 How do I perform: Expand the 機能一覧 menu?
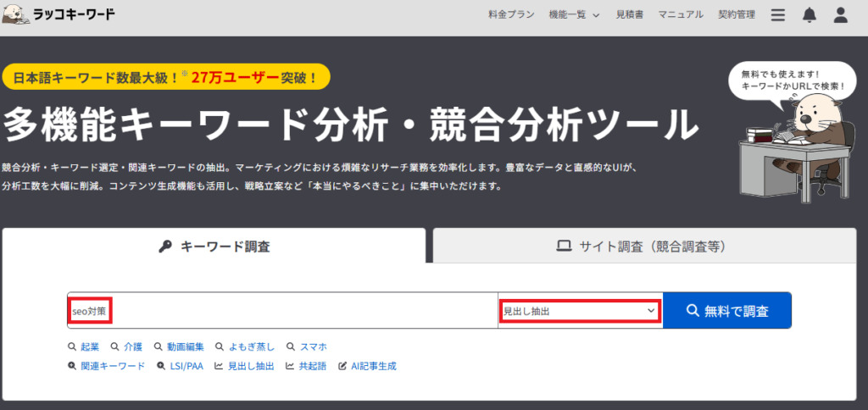pos(575,15)
